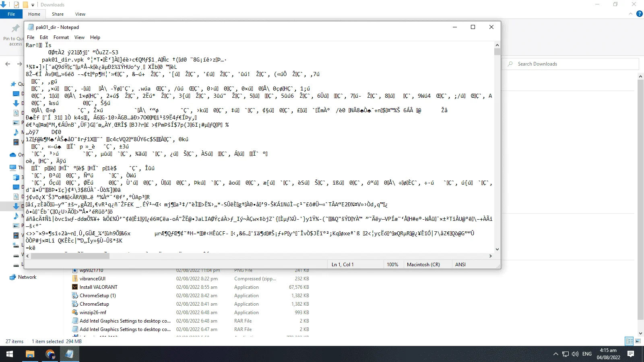Screen dimensions: 644x362
Task: Click the Search Downloads box
Action: 571,64
